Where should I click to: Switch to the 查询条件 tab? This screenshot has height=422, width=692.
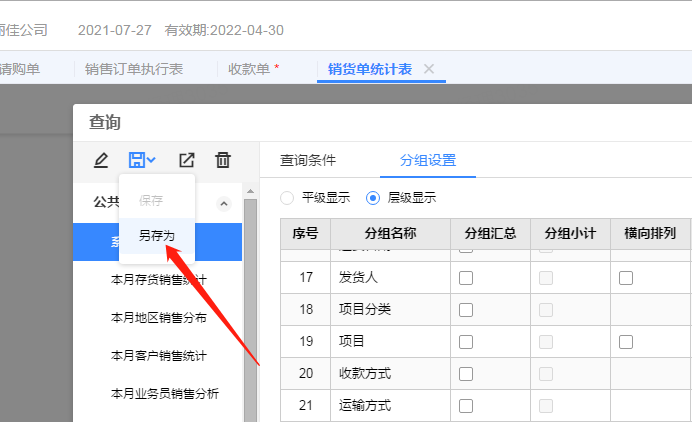pos(308,160)
